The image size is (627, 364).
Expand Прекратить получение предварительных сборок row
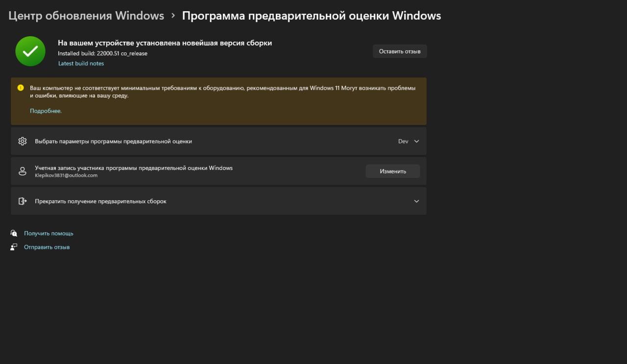click(218, 201)
